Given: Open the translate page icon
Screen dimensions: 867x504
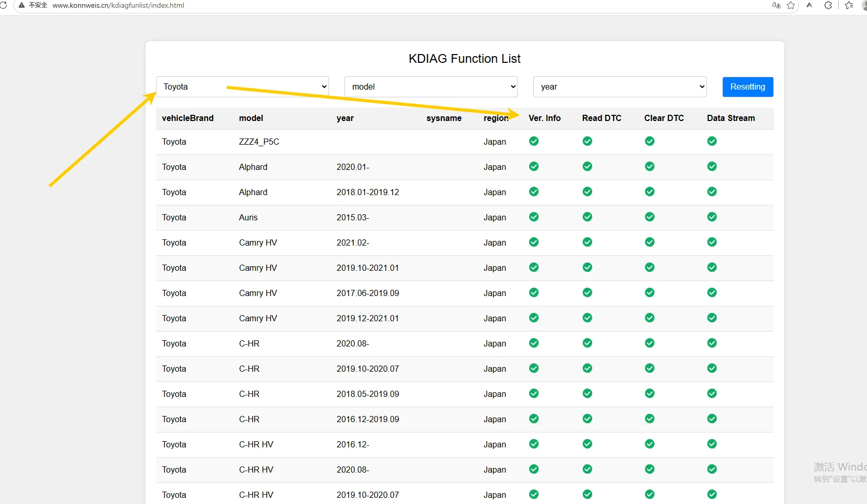Looking at the screenshot, I should [x=776, y=5].
